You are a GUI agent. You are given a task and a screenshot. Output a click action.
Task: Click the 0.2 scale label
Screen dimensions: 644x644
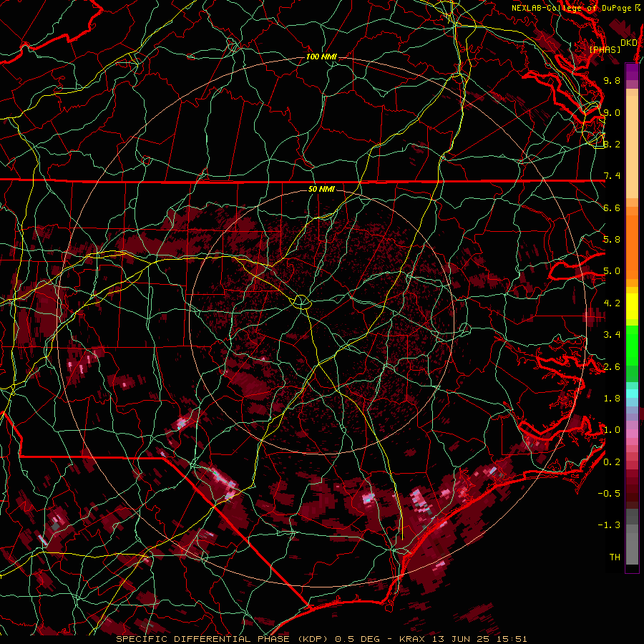click(x=612, y=462)
